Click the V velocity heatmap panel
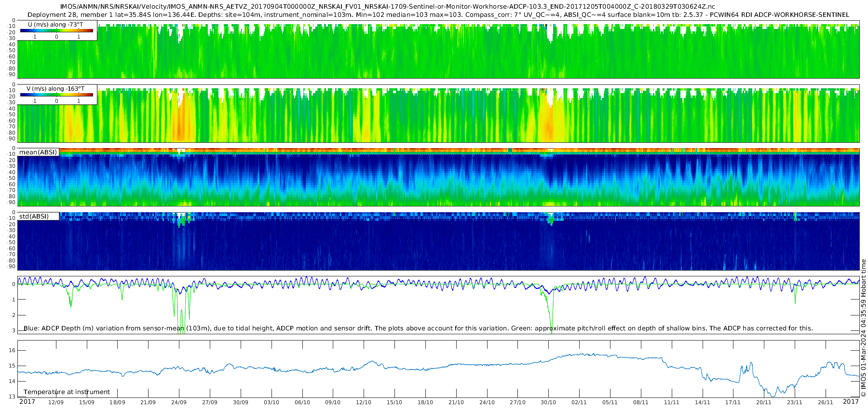The image size is (868, 410). click(x=438, y=113)
